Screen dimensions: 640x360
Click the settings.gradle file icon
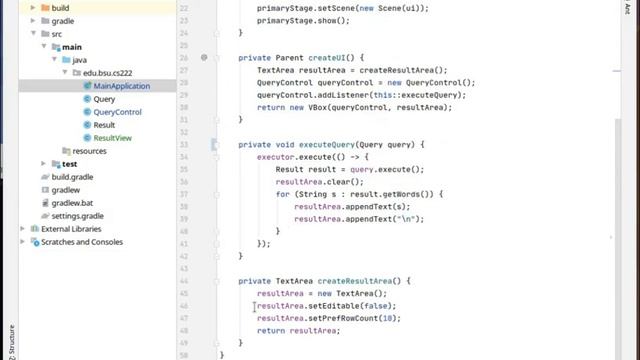pos(45,216)
